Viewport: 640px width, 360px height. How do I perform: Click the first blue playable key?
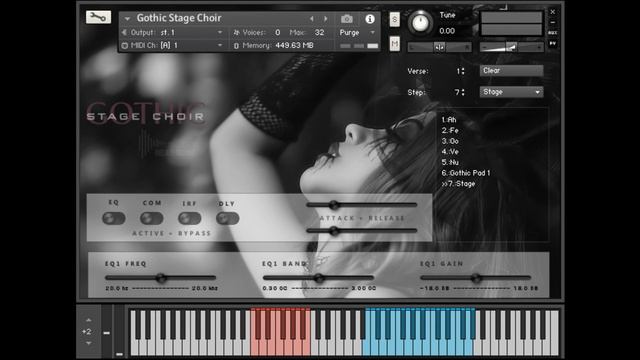(367, 347)
